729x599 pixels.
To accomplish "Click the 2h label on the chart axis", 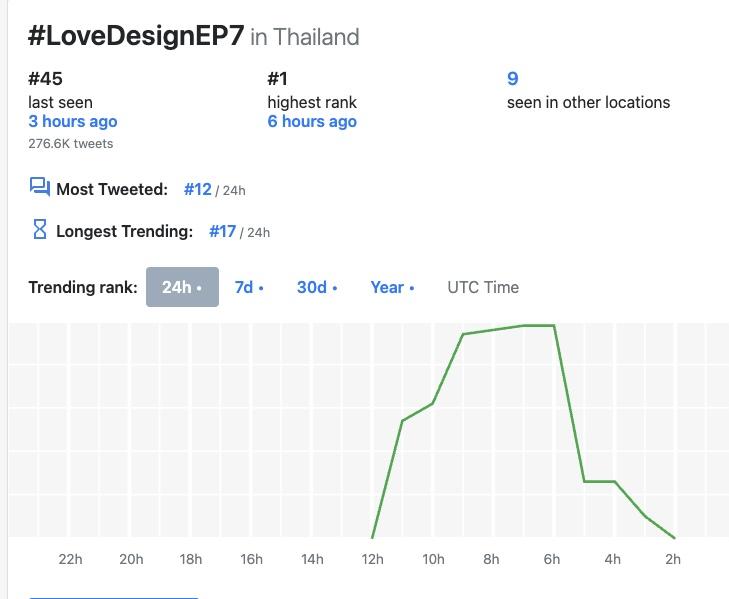I will [x=673, y=559].
